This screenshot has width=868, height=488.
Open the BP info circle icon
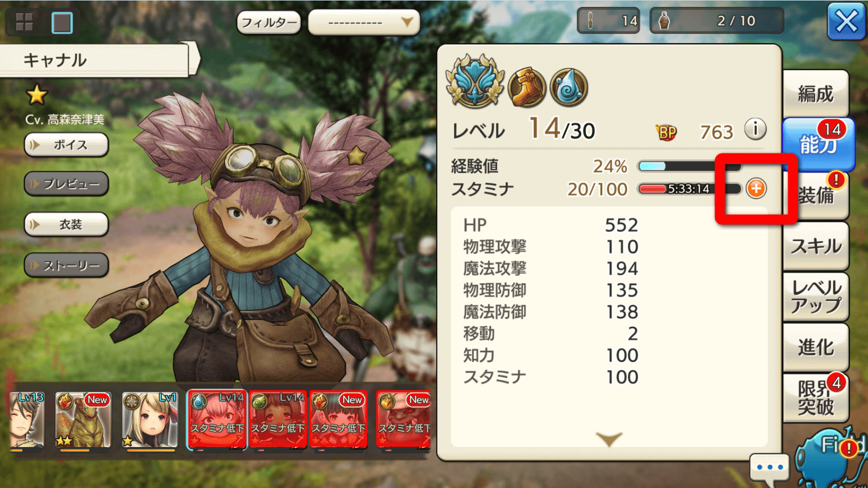coord(755,129)
